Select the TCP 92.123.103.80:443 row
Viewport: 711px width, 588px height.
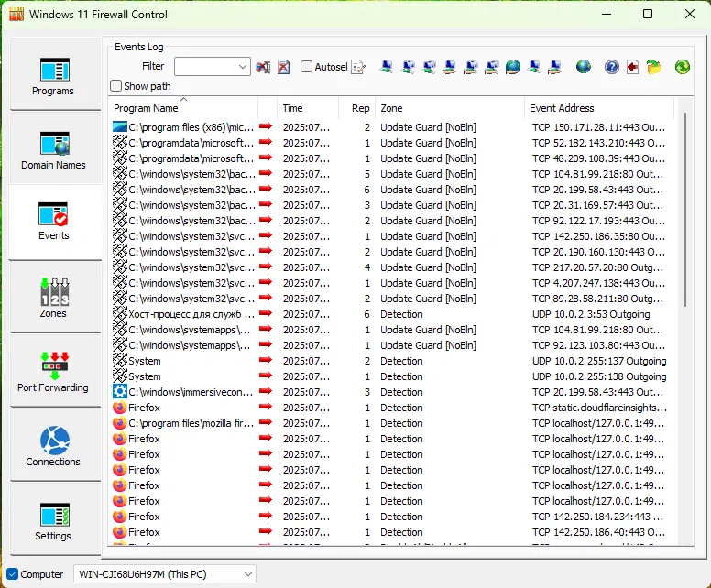pos(392,345)
